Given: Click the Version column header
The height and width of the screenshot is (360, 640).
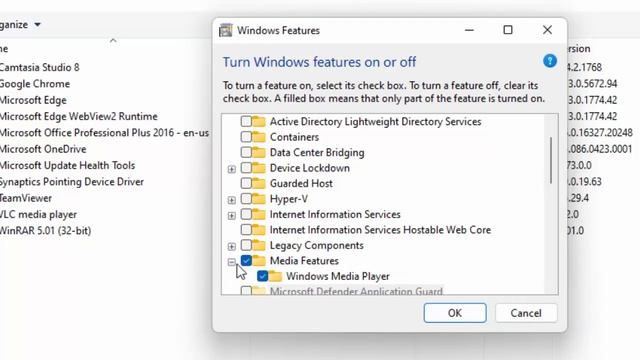Looking at the screenshot, I should [579, 49].
